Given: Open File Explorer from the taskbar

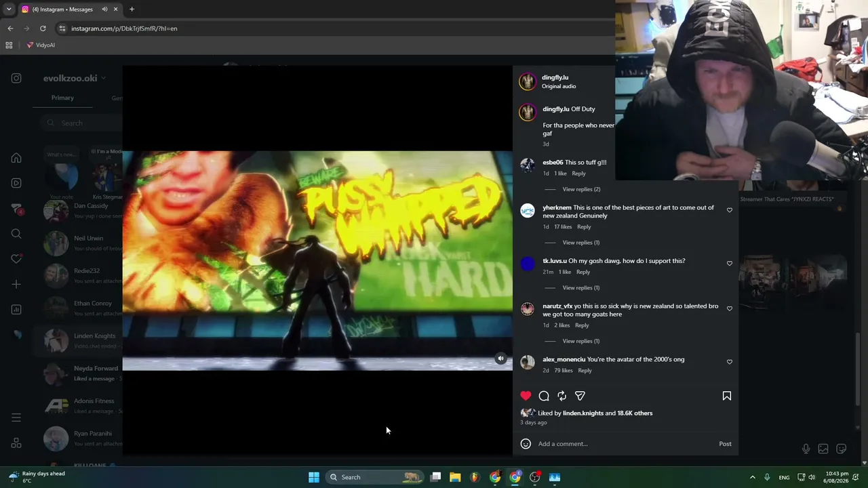Looking at the screenshot, I should [x=455, y=477].
